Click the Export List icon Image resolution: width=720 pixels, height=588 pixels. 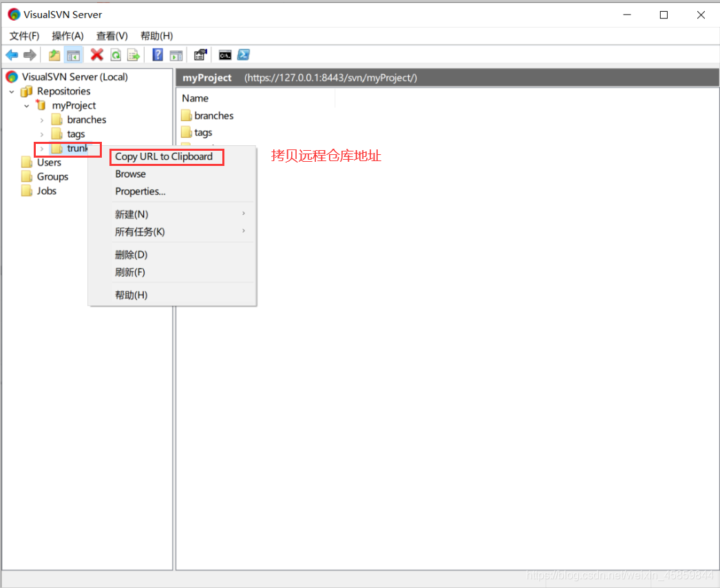pyautogui.click(x=134, y=55)
